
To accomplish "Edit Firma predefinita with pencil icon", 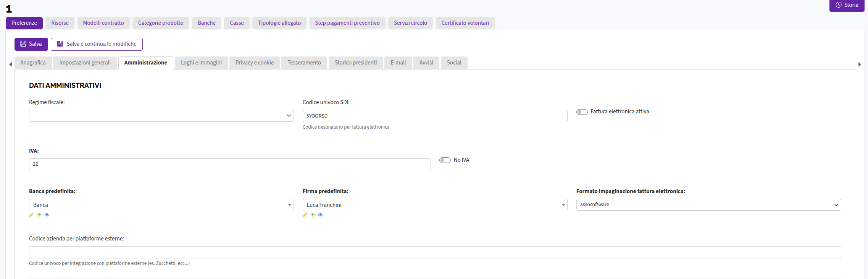I will (x=305, y=215).
